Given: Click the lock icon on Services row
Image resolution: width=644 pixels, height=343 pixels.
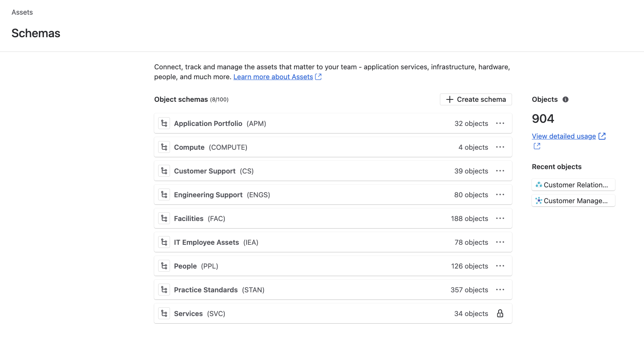Looking at the screenshot, I should [x=500, y=314].
